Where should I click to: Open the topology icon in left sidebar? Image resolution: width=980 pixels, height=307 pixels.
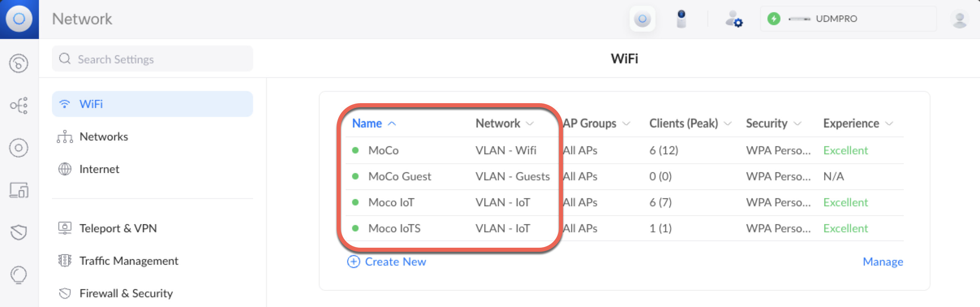pos(19,106)
